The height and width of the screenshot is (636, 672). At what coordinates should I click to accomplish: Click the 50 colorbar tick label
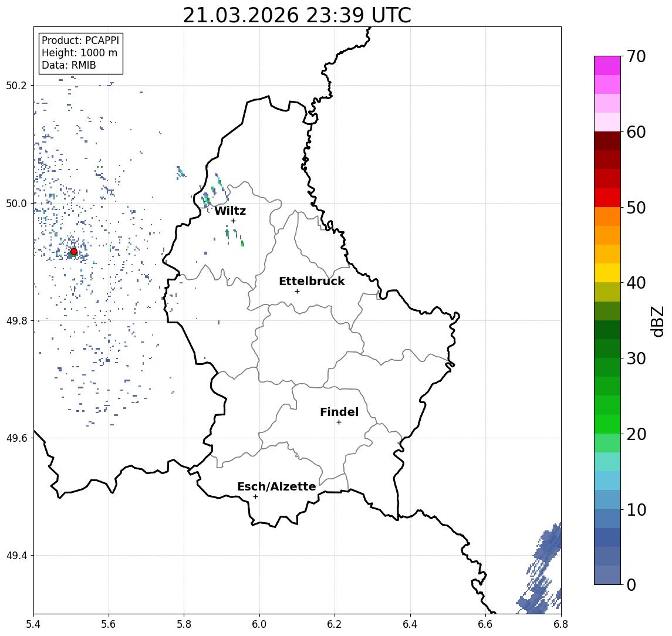(636, 208)
